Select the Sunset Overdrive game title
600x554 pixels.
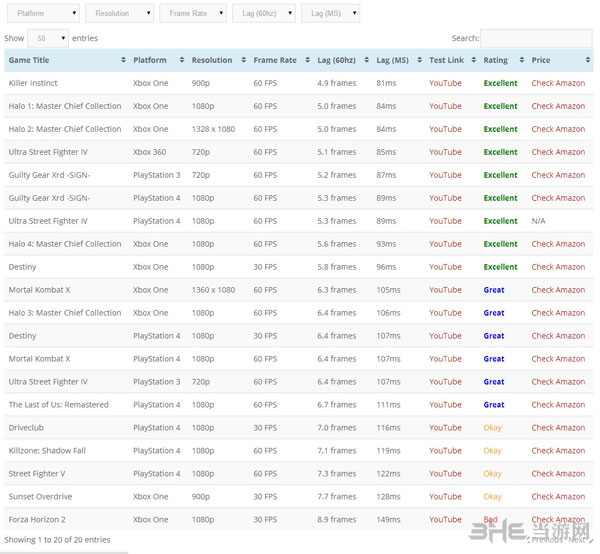click(40, 496)
